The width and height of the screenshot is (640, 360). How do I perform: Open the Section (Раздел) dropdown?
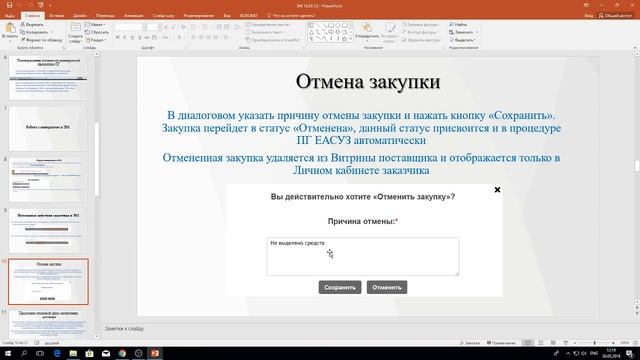[96, 40]
